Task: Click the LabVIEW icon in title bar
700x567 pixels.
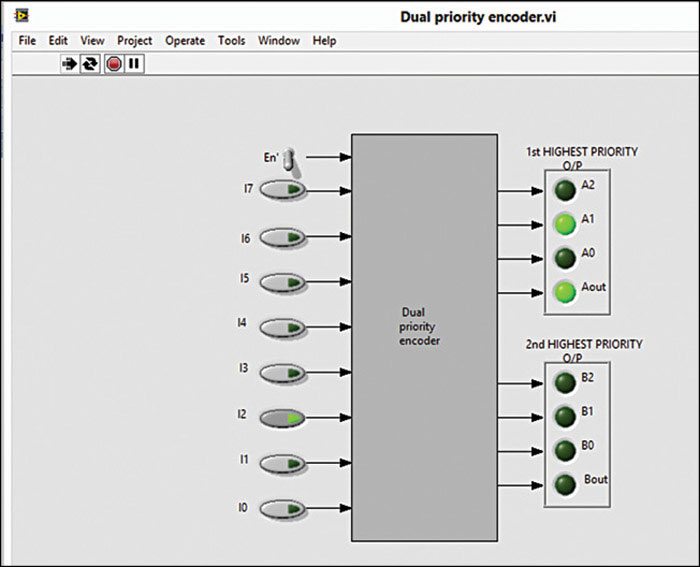Action: (22, 17)
